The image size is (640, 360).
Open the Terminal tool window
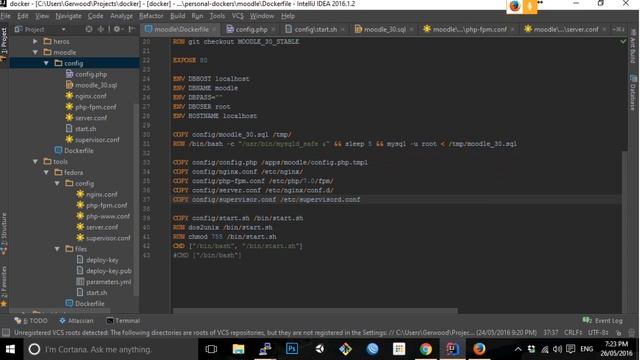[x=123, y=321]
